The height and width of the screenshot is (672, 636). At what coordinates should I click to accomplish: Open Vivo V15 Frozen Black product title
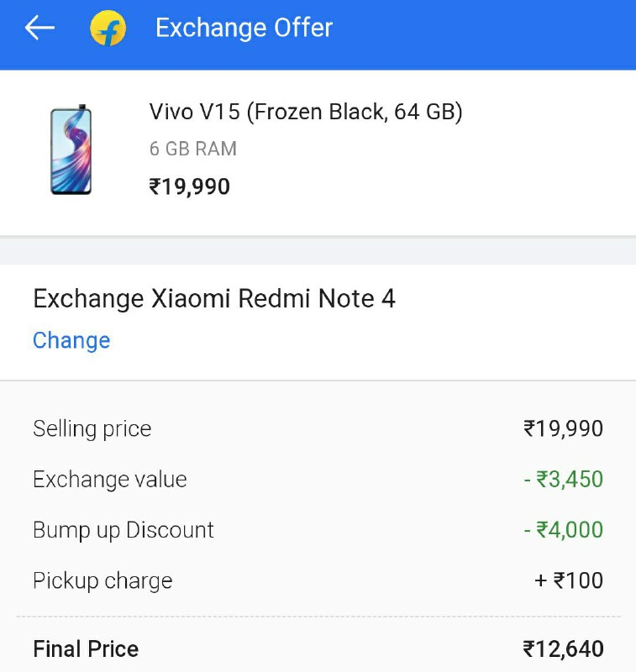[x=306, y=112]
